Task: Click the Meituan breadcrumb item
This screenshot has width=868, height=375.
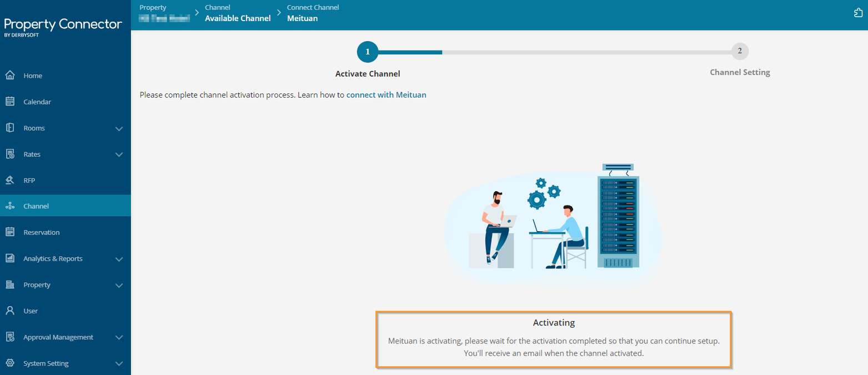Action: click(x=302, y=18)
